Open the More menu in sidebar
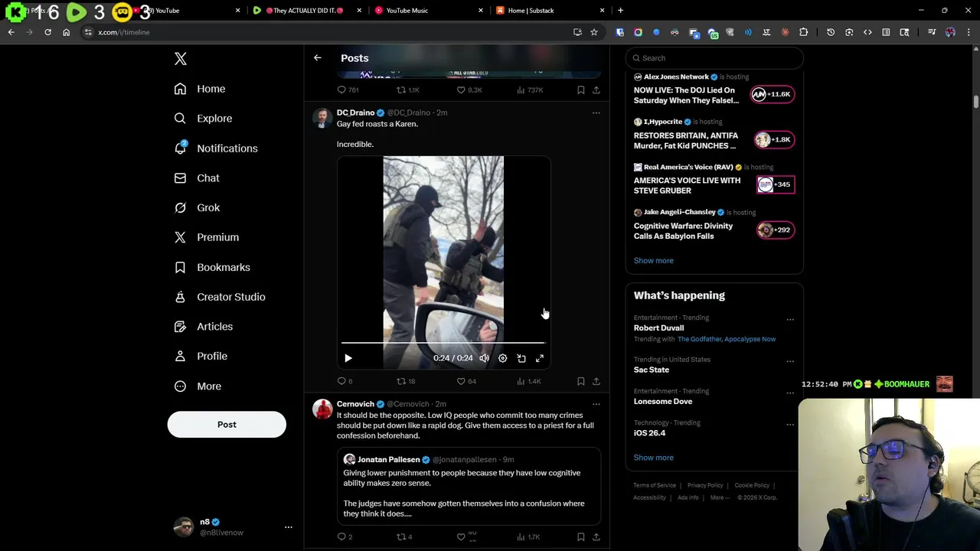The width and height of the screenshot is (980, 551). (x=198, y=386)
